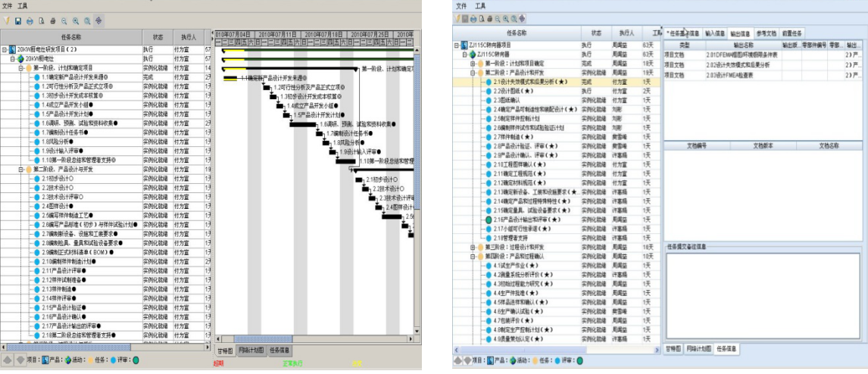Screen dimensions: 868x374
Task: Switch to 网络计划图 tab in the left window
Action: click(x=251, y=351)
